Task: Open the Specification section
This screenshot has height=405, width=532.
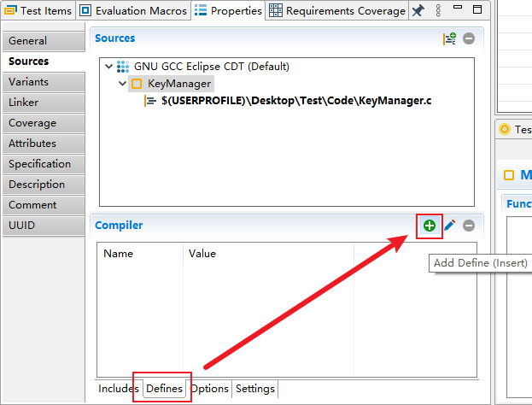Action: pyautogui.click(x=44, y=164)
